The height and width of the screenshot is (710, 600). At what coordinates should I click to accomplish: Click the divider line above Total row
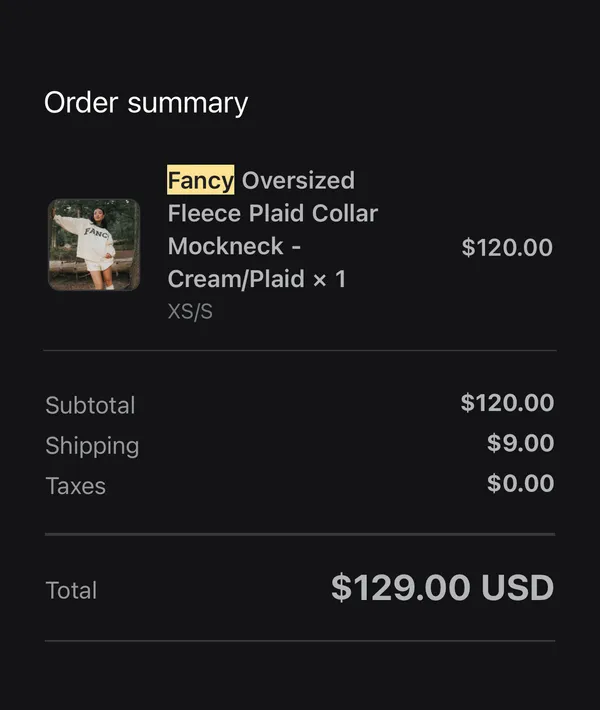click(x=300, y=534)
